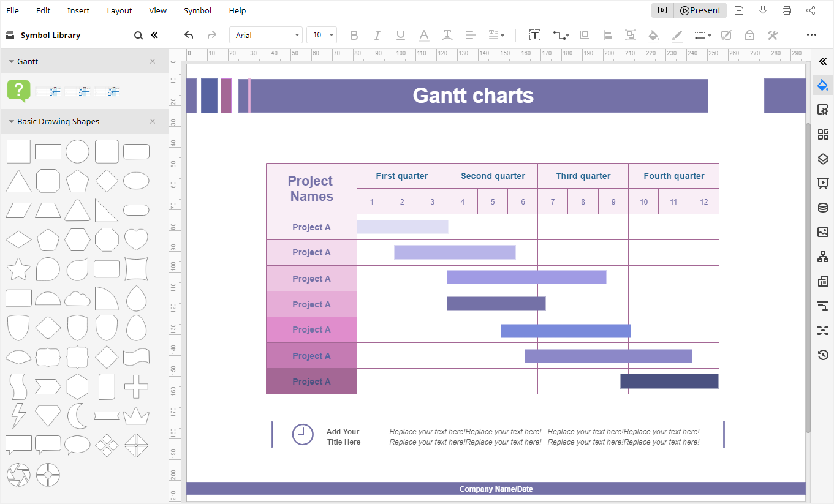Toggle underline formatting

400,35
